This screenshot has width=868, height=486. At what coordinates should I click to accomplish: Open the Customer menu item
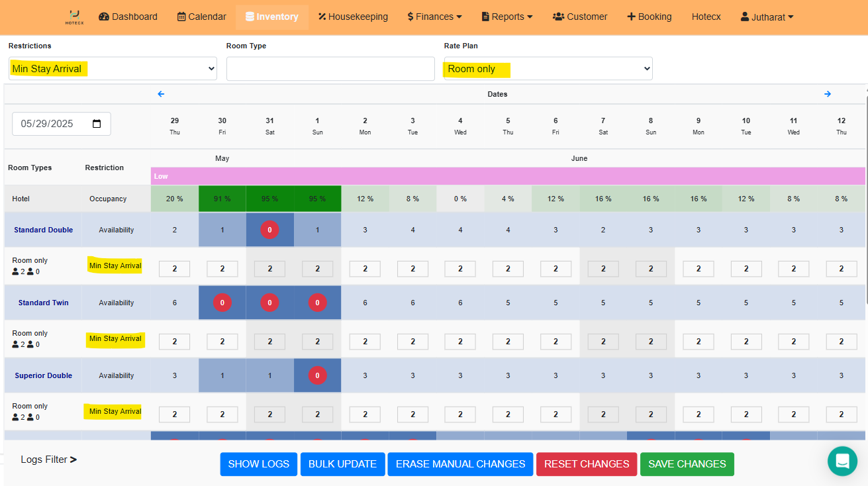(x=579, y=17)
